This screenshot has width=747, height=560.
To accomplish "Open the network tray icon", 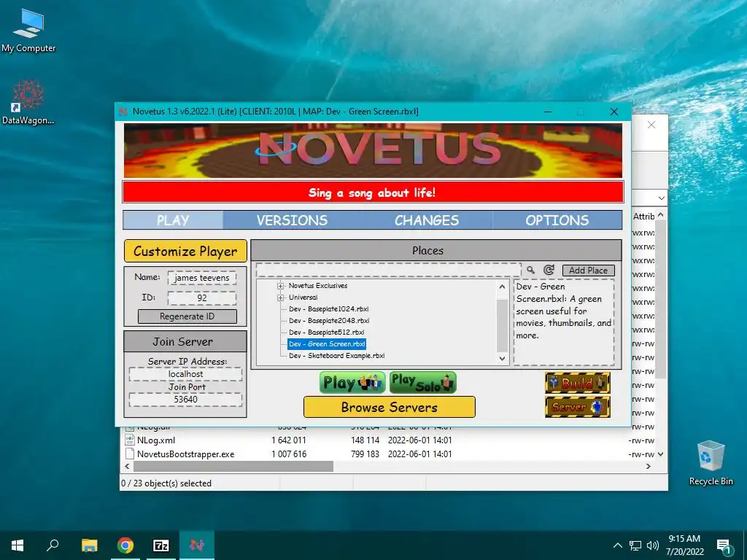I will tap(635, 545).
